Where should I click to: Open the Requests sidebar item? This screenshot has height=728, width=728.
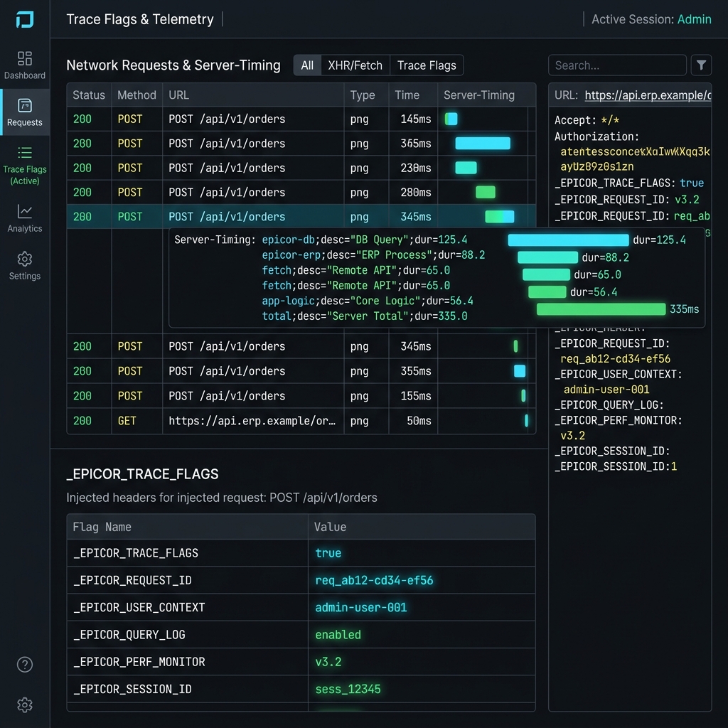tap(25, 112)
